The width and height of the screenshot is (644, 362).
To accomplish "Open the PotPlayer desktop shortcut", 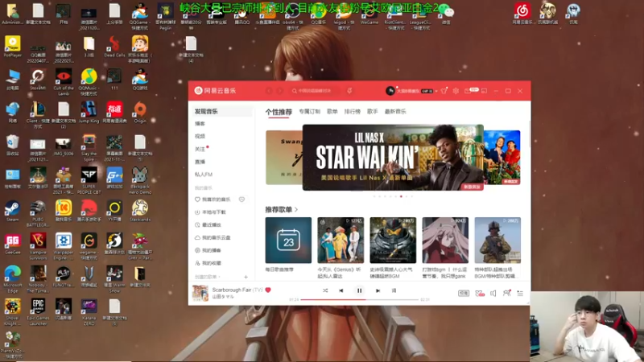I will coord(12,47).
